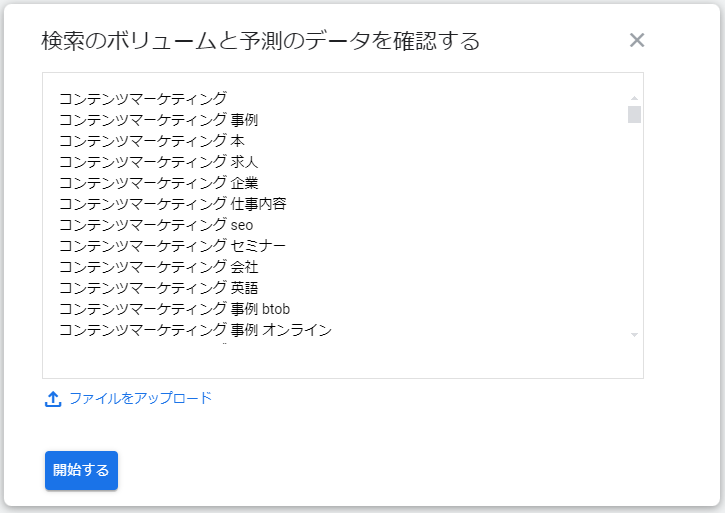Click the コンテンツマーケティング セミナー line

coord(172,245)
